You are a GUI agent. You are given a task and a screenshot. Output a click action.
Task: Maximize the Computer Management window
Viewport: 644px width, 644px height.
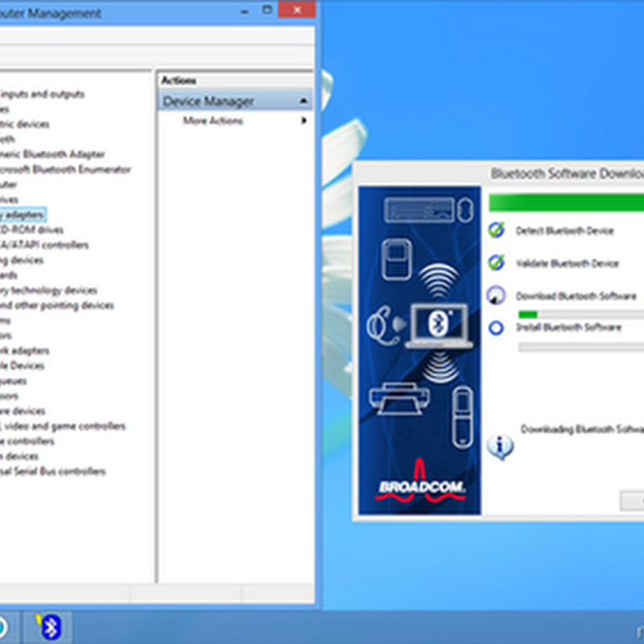[x=267, y=10]
